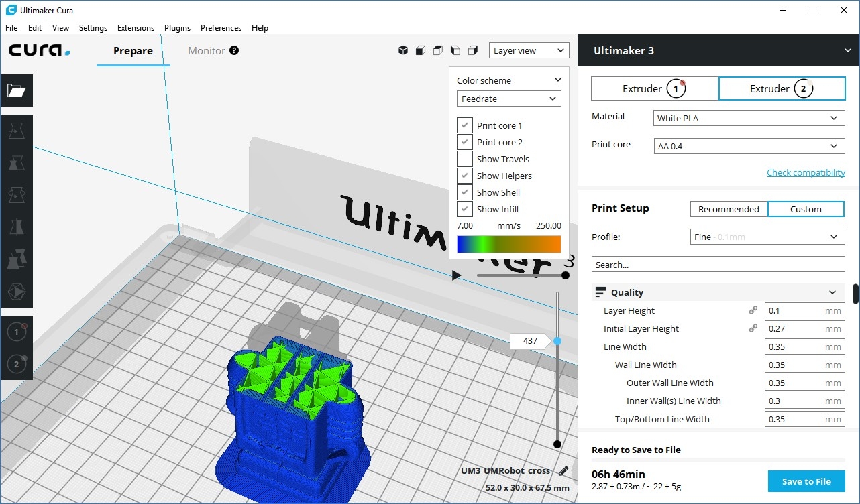Switch to Recommended print setup
The width and height of the screenshot is (860, 504).
pyautogui.click(x=729, y=209)
